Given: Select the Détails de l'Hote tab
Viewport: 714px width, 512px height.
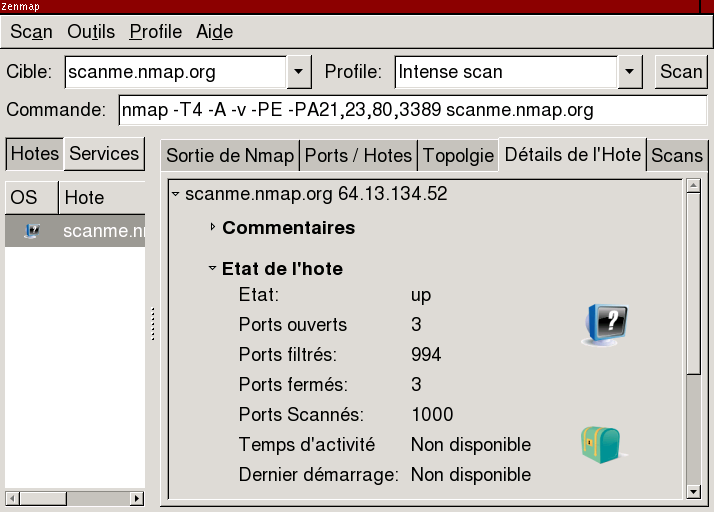Looking at the screenshot, I should [572, 155].
